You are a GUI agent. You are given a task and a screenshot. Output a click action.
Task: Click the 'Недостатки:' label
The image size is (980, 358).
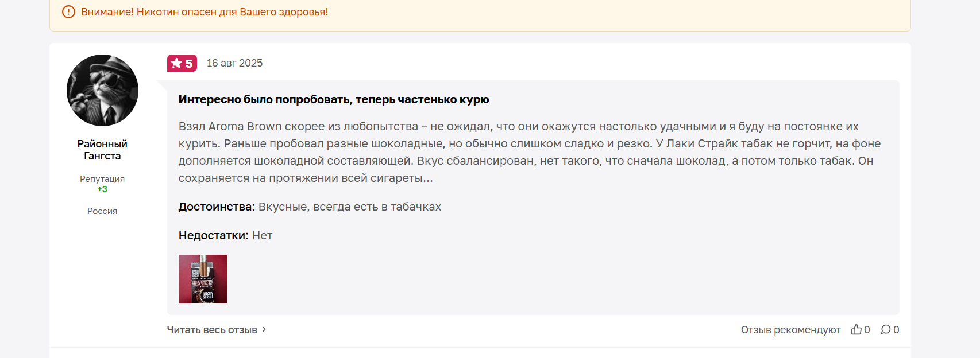click(214, 235)
